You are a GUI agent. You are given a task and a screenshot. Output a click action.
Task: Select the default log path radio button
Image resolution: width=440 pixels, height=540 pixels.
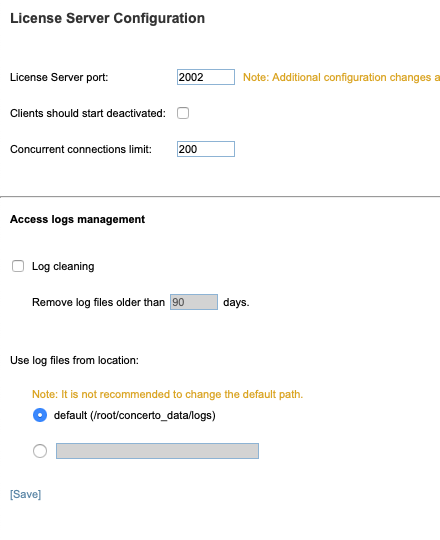click(40, 415)
